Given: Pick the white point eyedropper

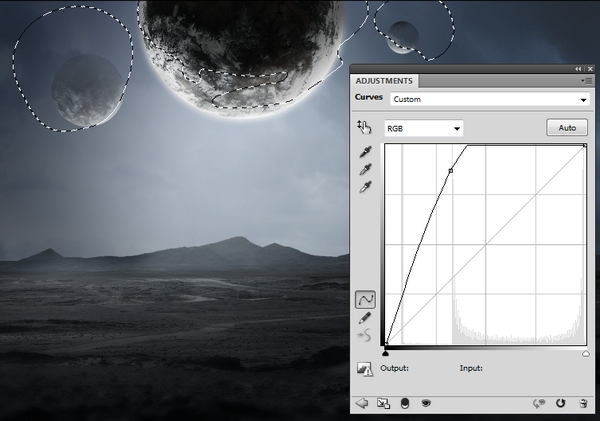Looking at the screenshot, I should point(365,187).
